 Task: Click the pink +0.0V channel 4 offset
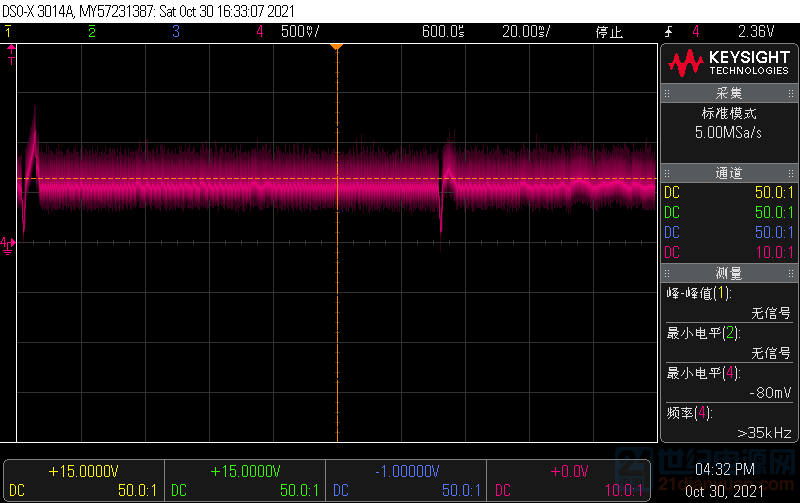coord(569,471)
